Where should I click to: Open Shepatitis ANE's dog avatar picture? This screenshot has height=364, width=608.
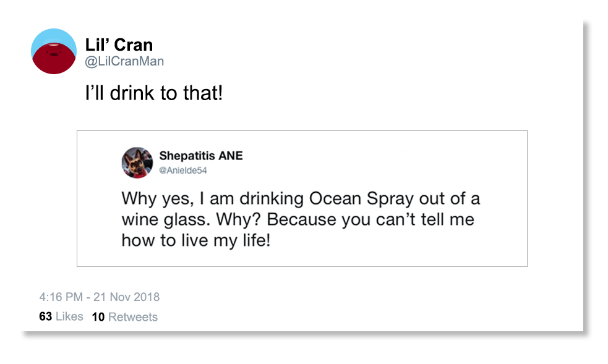click(x=137, y=163)
